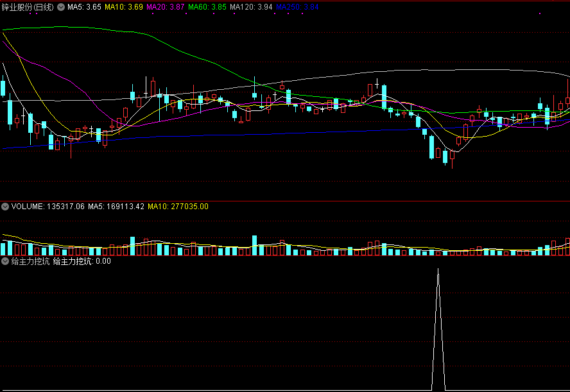Image resolution: width=570 pixels, height=392 pixels.
Task: Select the blue MA250: 3.84 label
Action: [297, 7]
